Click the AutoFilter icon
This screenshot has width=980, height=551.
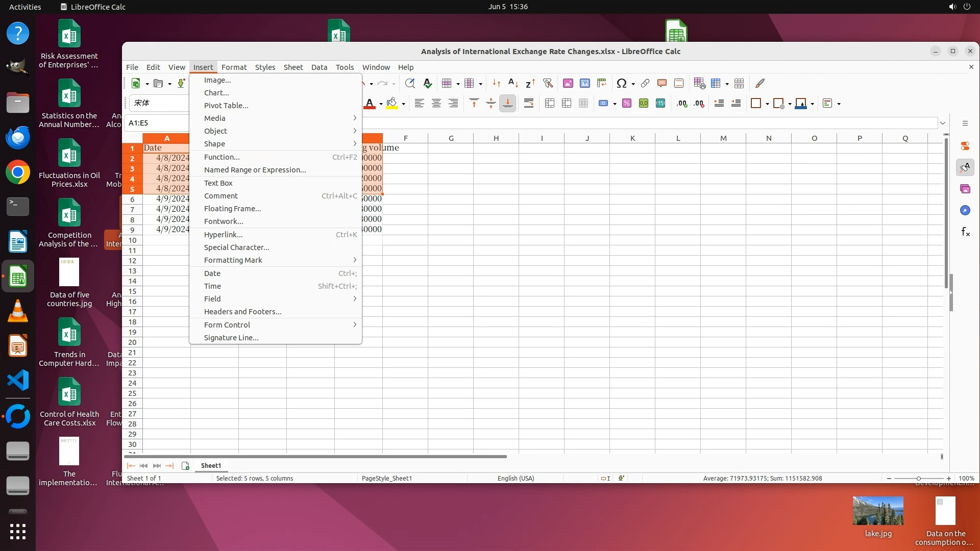click(x=548, y=83)
